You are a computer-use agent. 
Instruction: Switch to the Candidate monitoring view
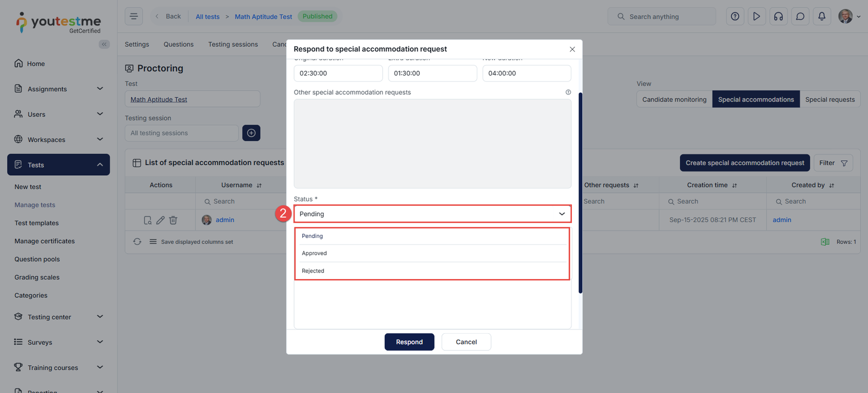(x=674, y=99)
